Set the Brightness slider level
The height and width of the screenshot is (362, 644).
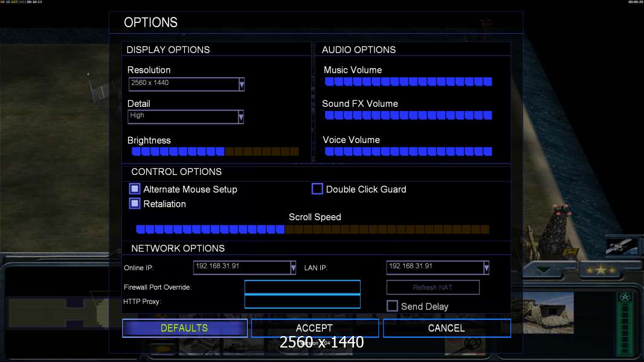215,151
